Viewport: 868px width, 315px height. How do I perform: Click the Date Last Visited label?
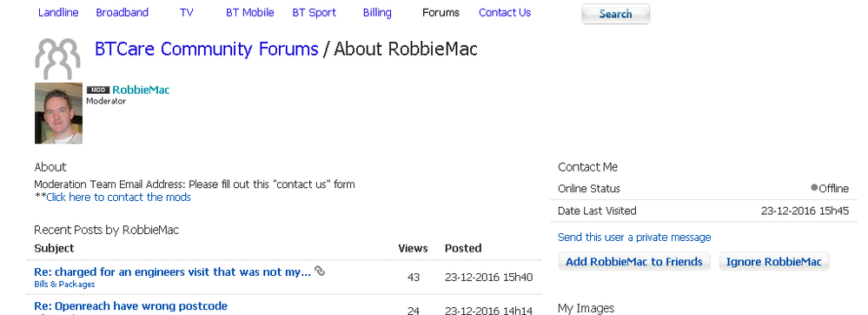pos(597,211)
